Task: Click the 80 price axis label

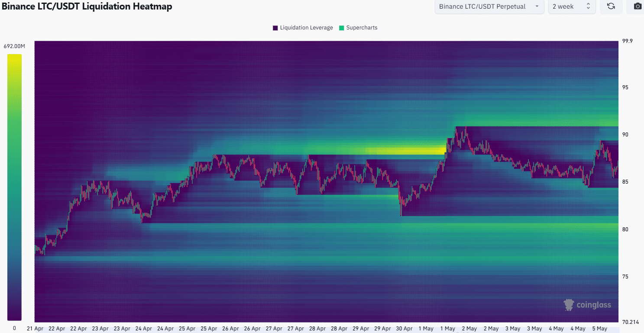Action: (x=625, y=229)
